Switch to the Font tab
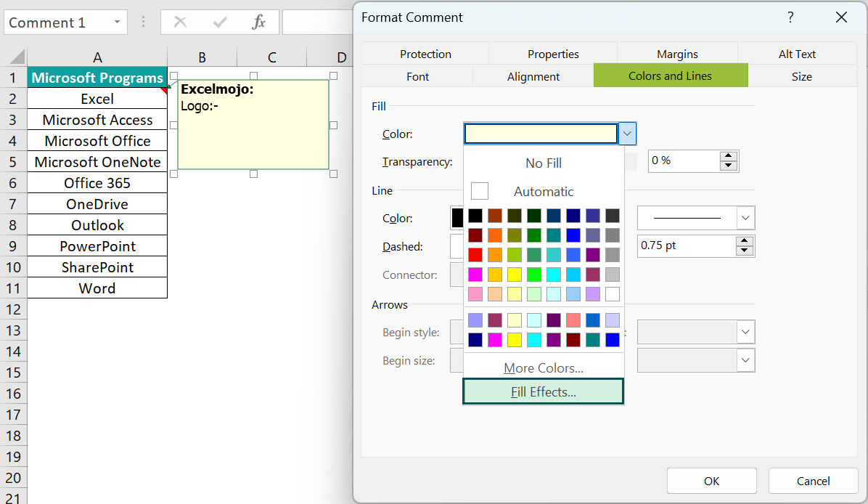Viewport: 868px width, 504px height. tap(417, 76)
